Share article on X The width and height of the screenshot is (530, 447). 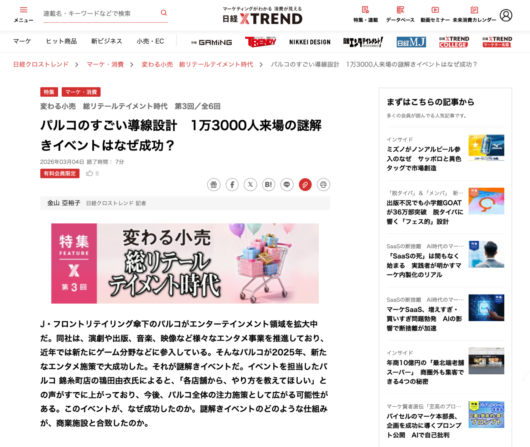click(x=250, y=185)
